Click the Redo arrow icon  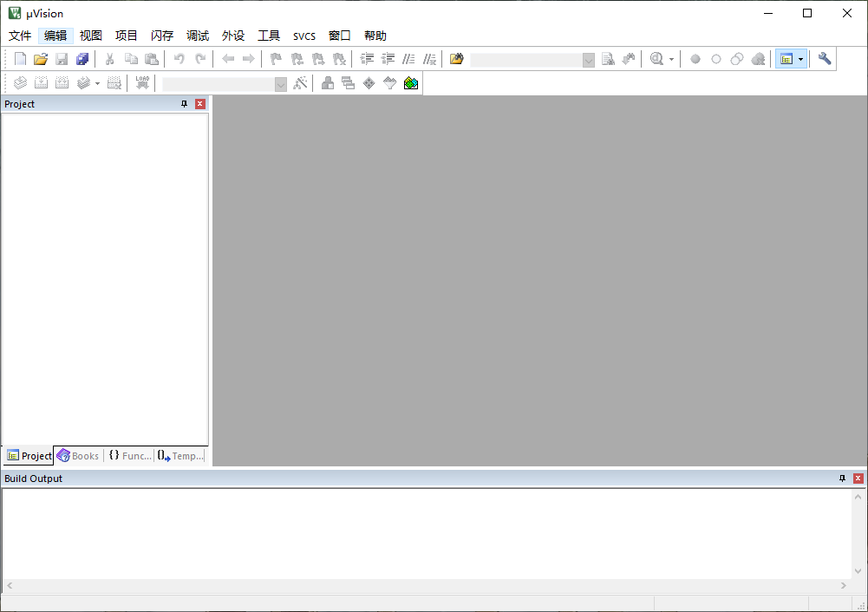click(199, 59)
